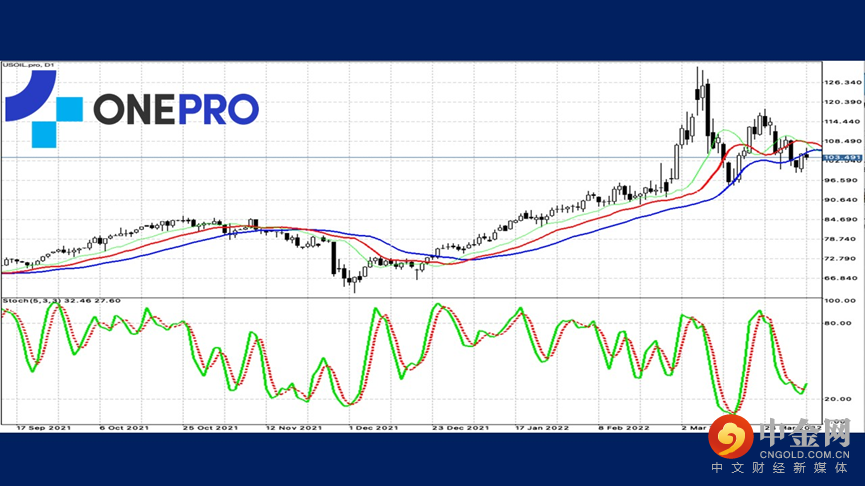Screen dimensions: 865x486
Task: Select the Stoch(5,3,3) indicator label
Action: (x=61, y=301)
